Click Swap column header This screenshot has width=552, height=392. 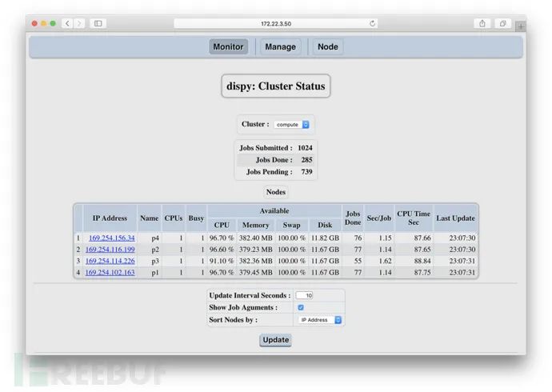tap(291, 225)
